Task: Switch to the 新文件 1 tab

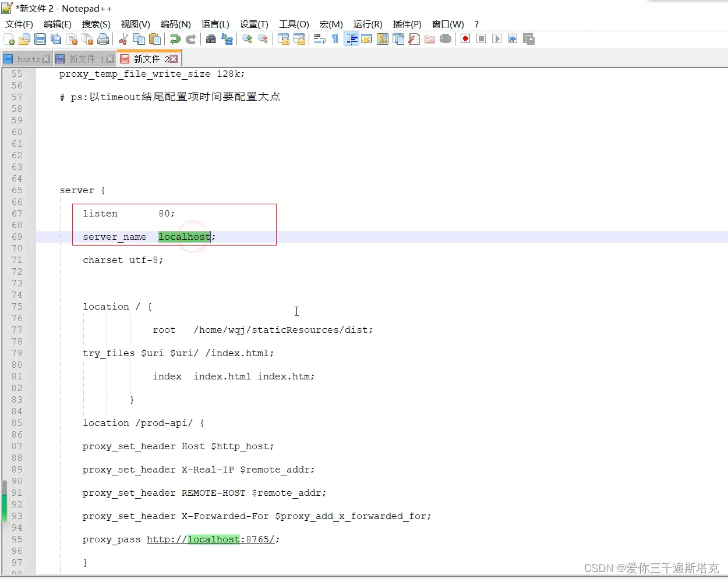Action: pyautogui.click(x=84, y=59)
